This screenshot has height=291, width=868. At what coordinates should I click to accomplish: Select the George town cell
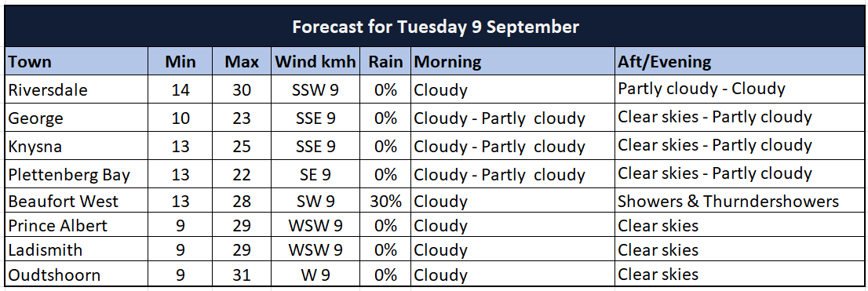(x=76, y=118)
